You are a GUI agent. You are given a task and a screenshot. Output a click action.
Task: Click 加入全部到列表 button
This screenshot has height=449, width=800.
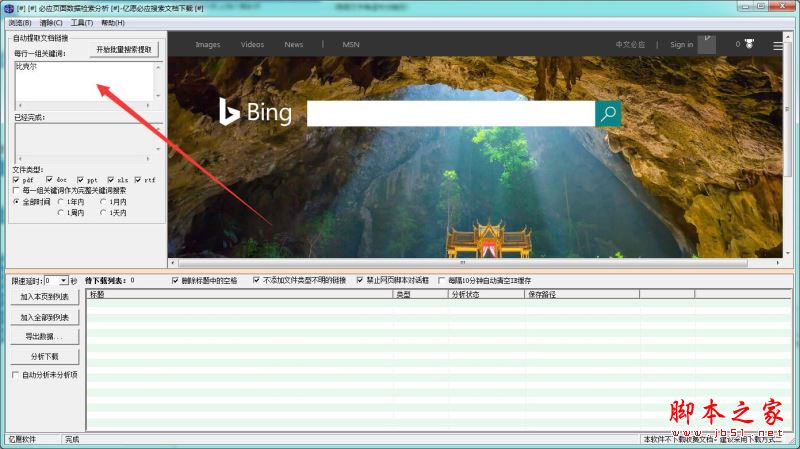click(x=44, y=317)
